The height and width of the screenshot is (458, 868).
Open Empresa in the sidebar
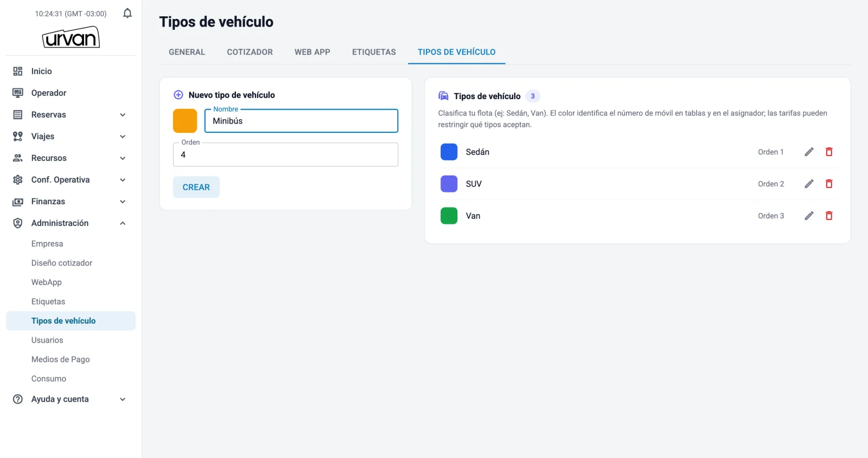[x=47, y=244]
